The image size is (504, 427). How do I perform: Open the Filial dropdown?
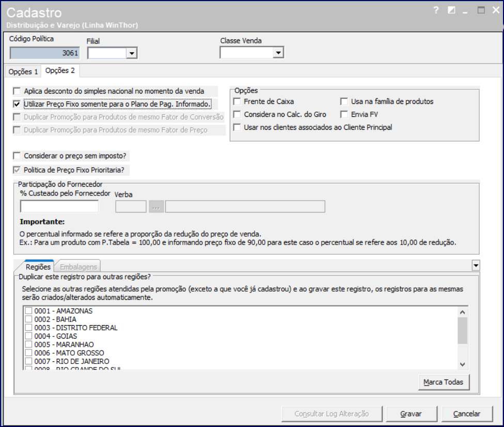pyautogui.click(x=132, y=53)
